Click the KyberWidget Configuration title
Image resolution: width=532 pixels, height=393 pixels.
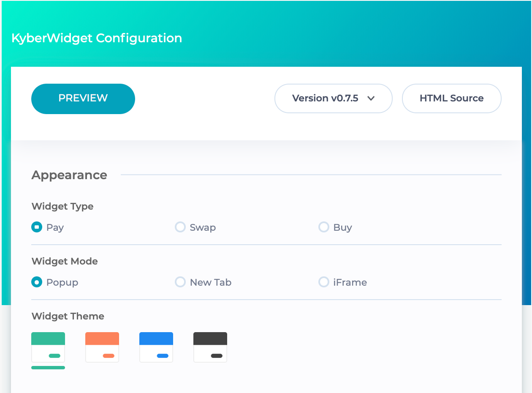[x=97, y=38]
